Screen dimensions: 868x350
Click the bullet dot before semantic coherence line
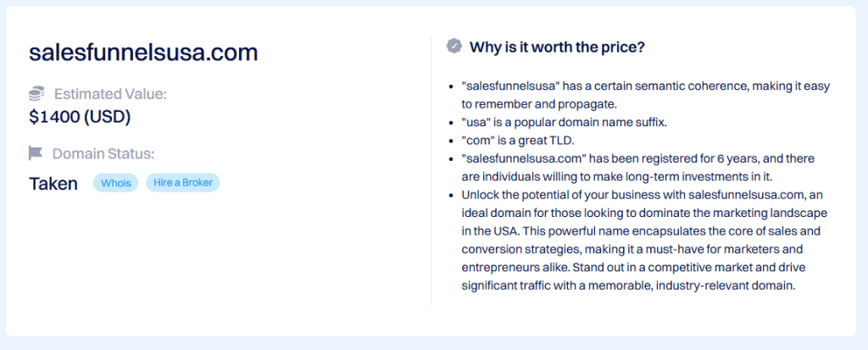click(x=451, y=86)
